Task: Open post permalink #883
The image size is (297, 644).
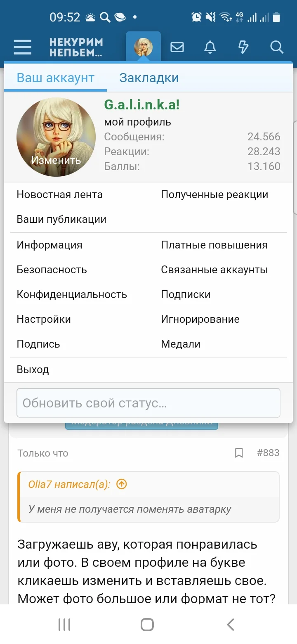Action: click(x=269, y=453)
